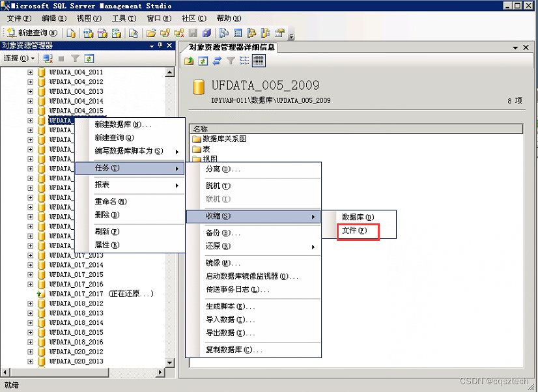This screenshot has height=392, width=538.
Task: Expand the UFDATA_018_2012 database node
Action: [x=30, y=303]
